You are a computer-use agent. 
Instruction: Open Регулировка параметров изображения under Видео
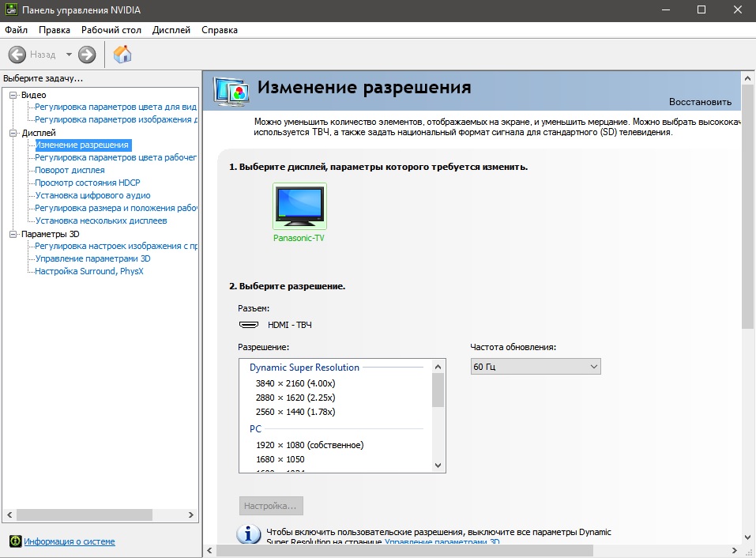point(115,119)
